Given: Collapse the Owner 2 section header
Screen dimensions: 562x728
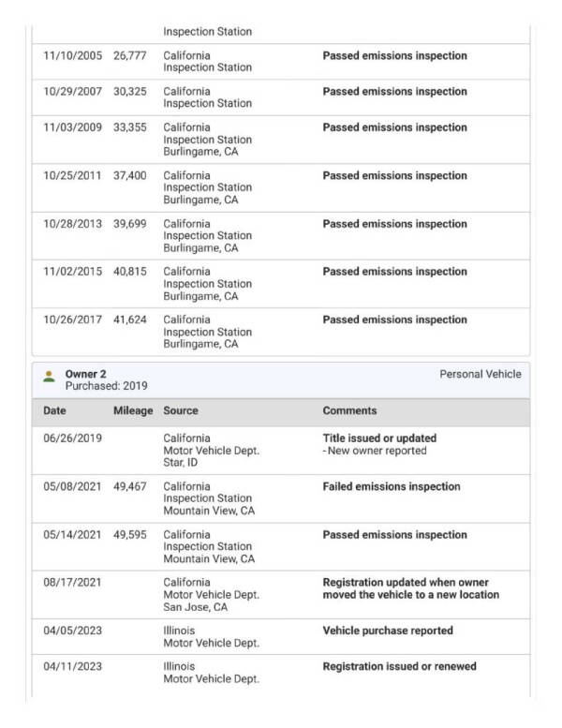Looking at the screenshot, I should pyautogui.click(x=280, y=379).
